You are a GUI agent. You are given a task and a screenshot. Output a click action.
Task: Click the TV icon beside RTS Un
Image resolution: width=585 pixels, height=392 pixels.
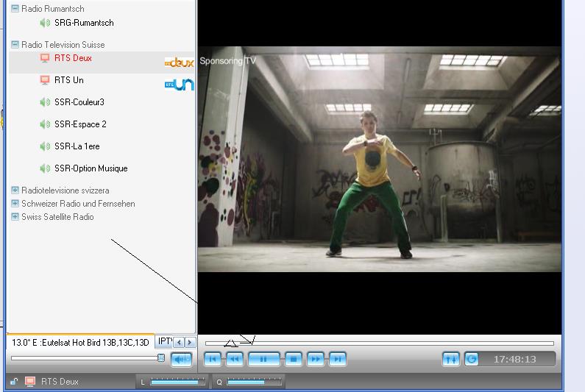pos(45,80)
